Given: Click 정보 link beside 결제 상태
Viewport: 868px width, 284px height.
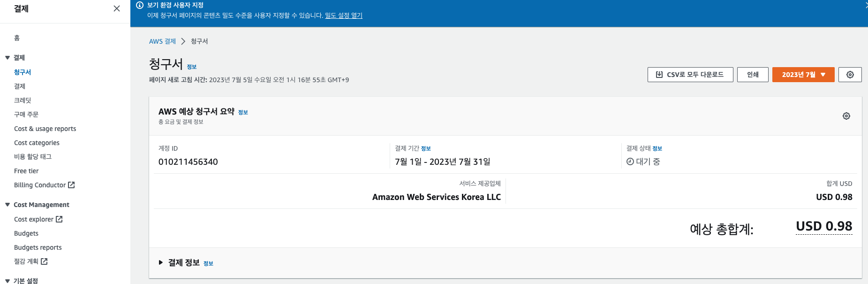Looking at the screenshot, I should coord(657,148).
